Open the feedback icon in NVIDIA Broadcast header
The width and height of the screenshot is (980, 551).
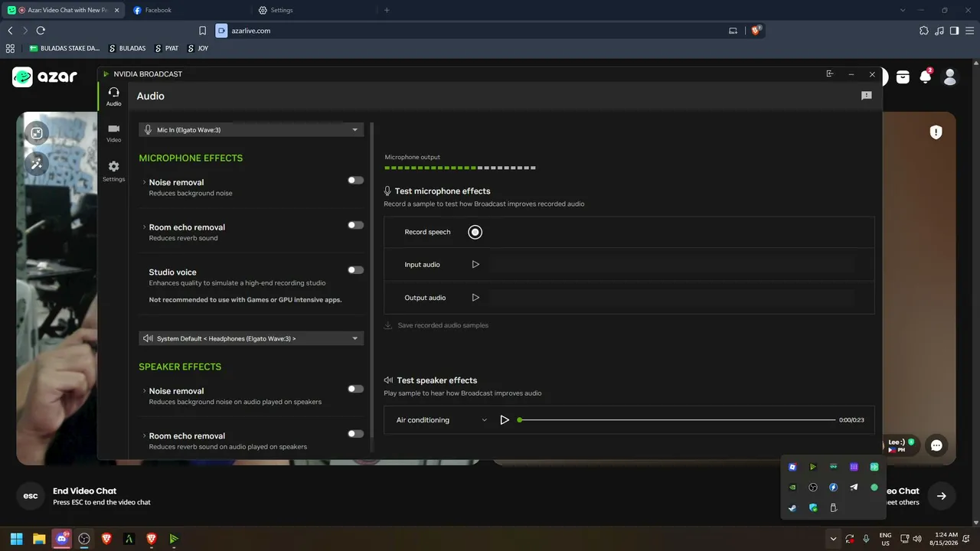point(867,96)
